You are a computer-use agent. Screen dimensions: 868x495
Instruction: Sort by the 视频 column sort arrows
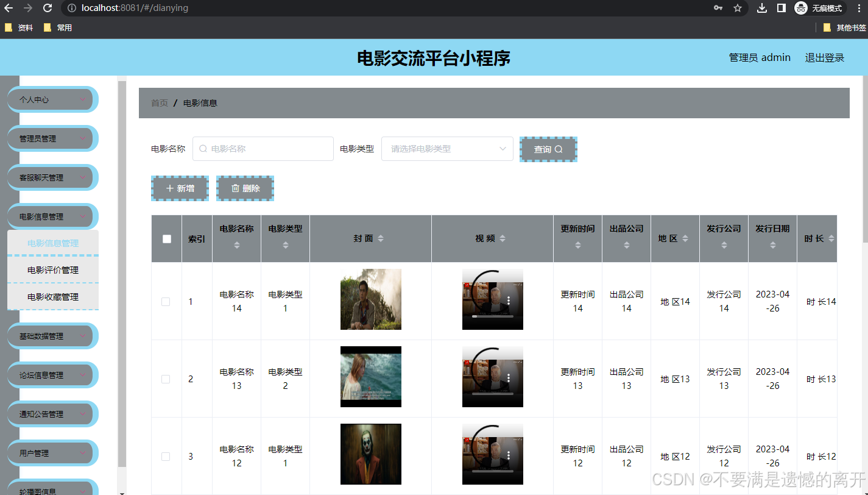[503, 238]
